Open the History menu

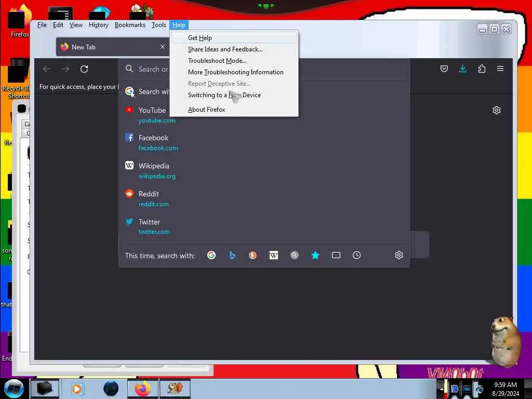coord(98,25)
